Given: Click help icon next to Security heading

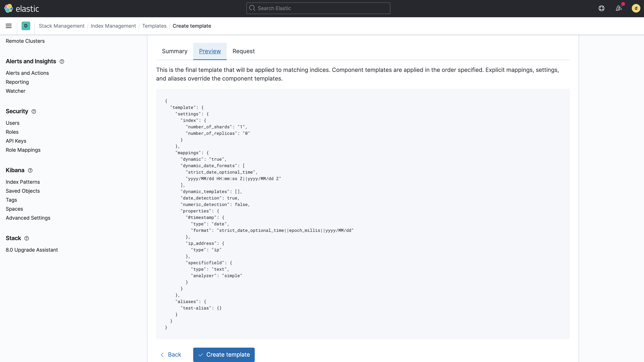Looking at the screenshot, I should (x=34, y=111).
